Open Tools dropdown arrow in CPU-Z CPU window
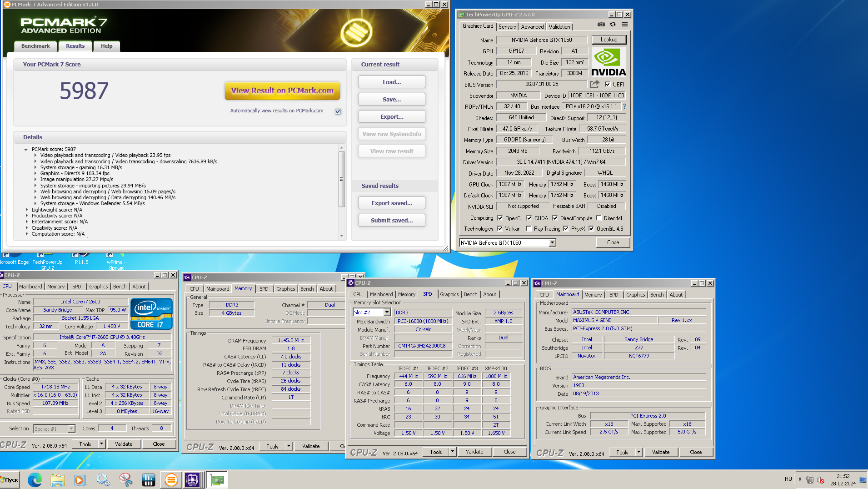The height and width of the screenshot is (489, 868). [101, 444]
